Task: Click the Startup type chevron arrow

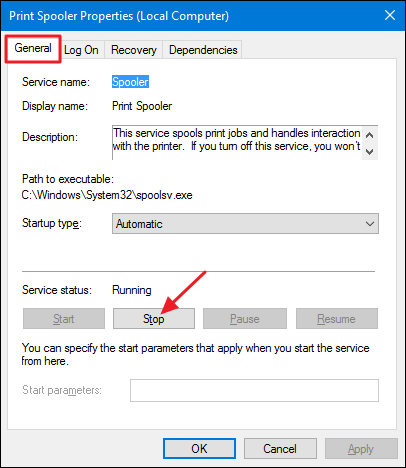Action: 370,224
